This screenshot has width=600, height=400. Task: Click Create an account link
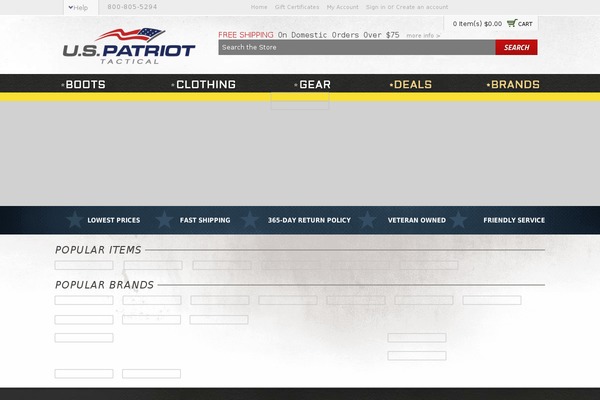click(x=422, y=7)
